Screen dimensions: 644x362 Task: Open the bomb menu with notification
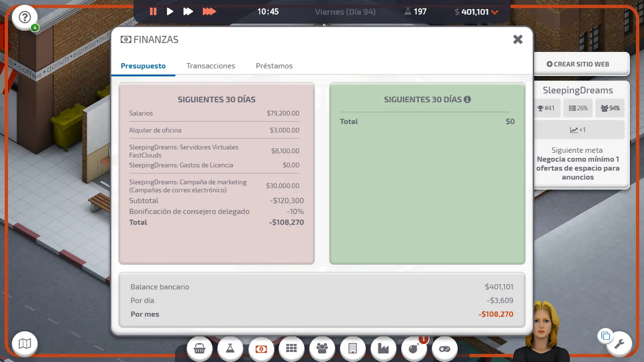(x=414, y=348)
